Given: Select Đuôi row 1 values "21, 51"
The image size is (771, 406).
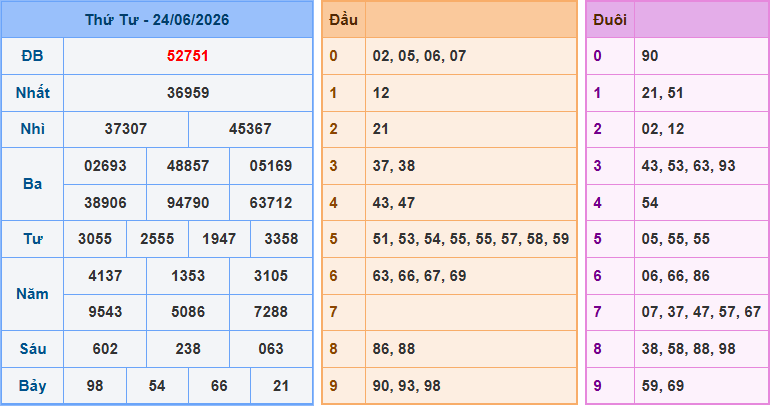Looking at the screenshot, I should [x=662, y=92].
